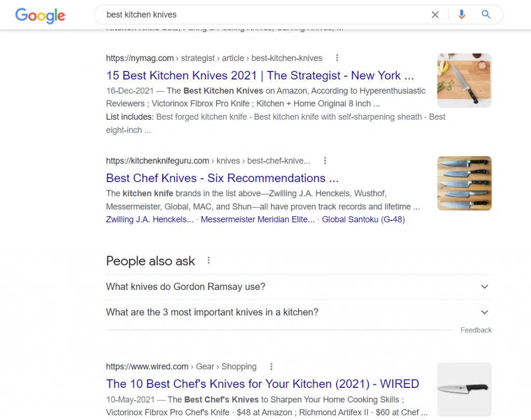Open three-dot menu for kitchenknifeguru.com result

point(325,161)
